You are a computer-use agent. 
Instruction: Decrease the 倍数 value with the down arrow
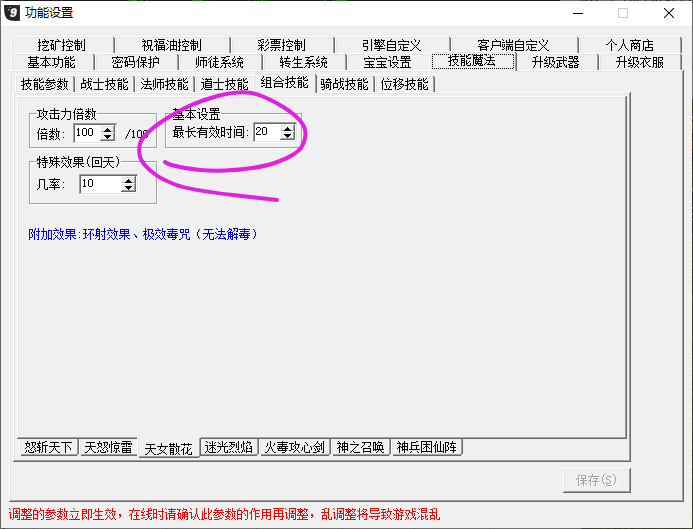click(x=108, y=137)
